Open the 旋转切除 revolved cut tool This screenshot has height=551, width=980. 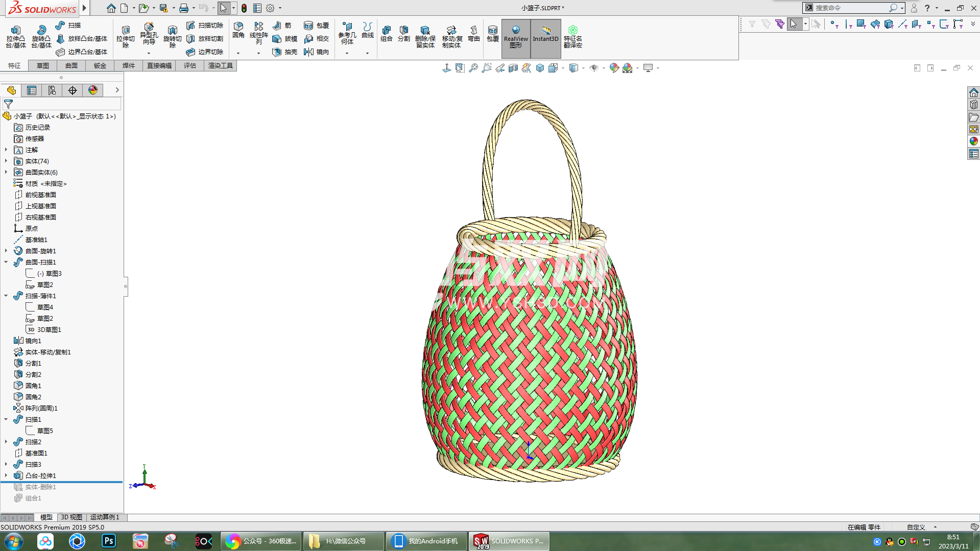(x=172, y=35)
